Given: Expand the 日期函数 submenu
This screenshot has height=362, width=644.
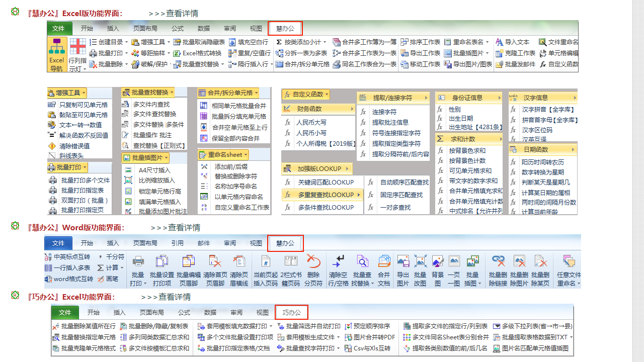Looking at the screenshot, I should [542, 149].
